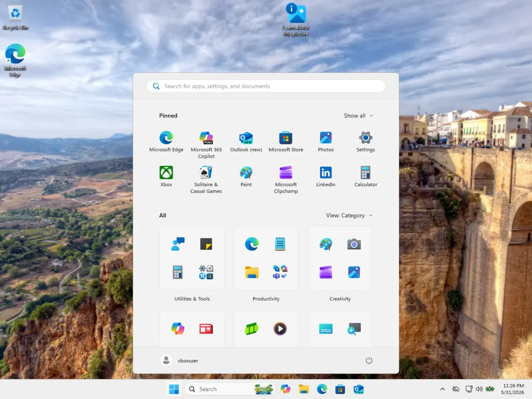Click the Start menu search field
This screenshot has width=532, height=399.
pyautogui.click(x=266, y=86)
